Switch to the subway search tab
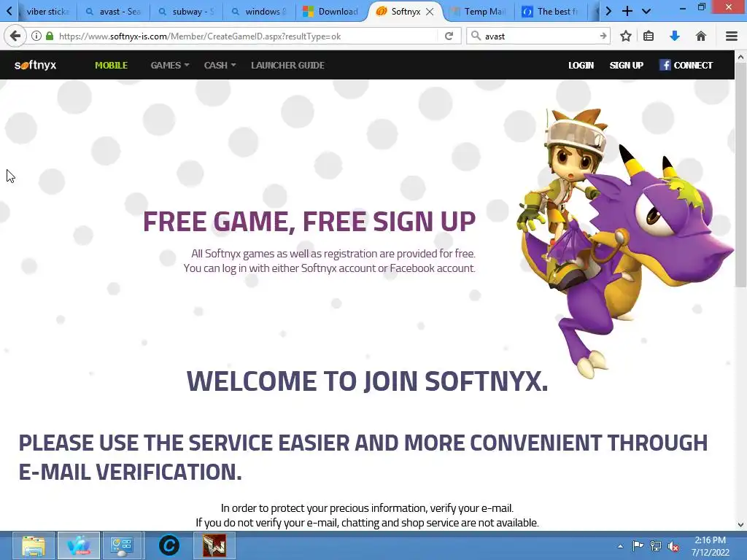 (x=187, y=12)
